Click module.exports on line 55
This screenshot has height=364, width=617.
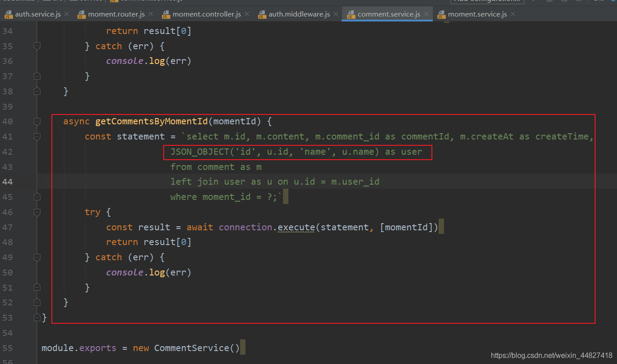79,347
